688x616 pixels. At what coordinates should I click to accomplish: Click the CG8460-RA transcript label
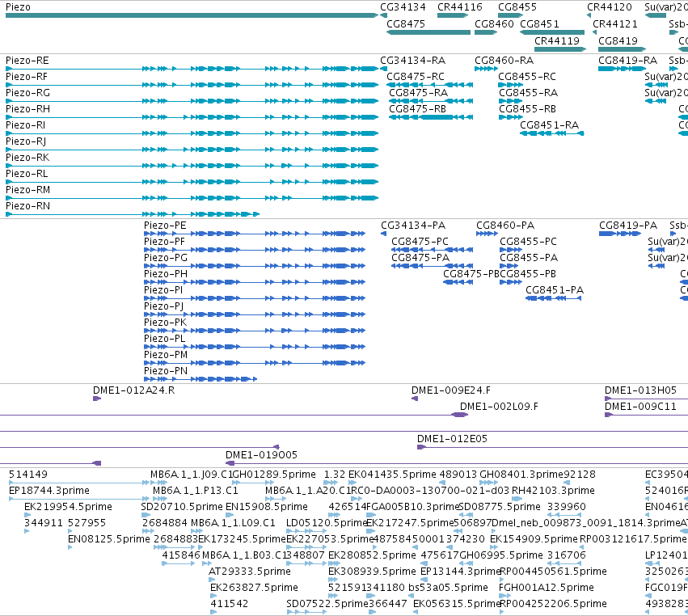click(x=504, y=60)
